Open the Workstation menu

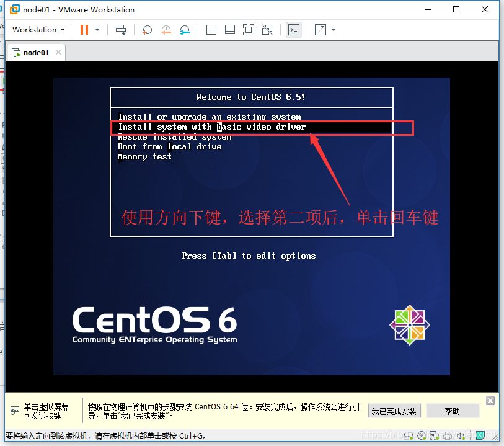click(x=38, y=30)
